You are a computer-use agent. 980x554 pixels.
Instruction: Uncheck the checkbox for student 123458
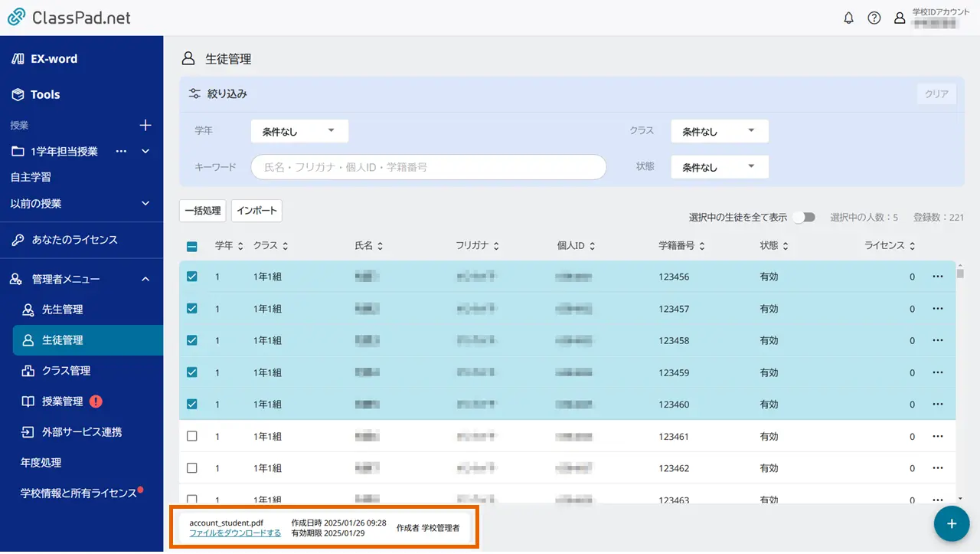tap(192, 340)
